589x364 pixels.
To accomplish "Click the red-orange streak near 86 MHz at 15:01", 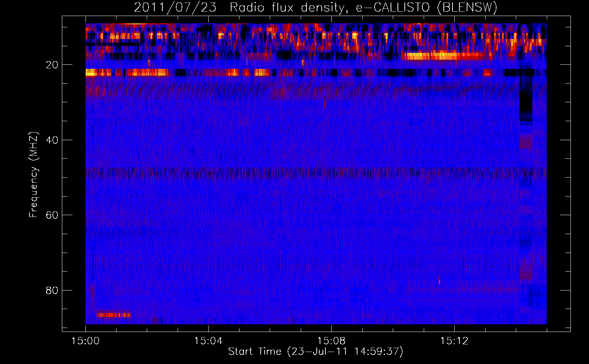I will pos(114,315).
